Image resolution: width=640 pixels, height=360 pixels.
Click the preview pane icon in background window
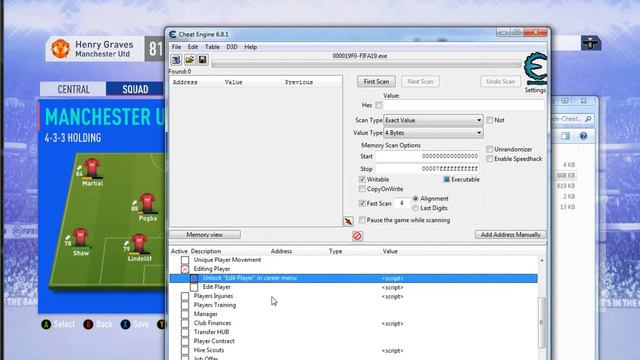pos(565,136)
